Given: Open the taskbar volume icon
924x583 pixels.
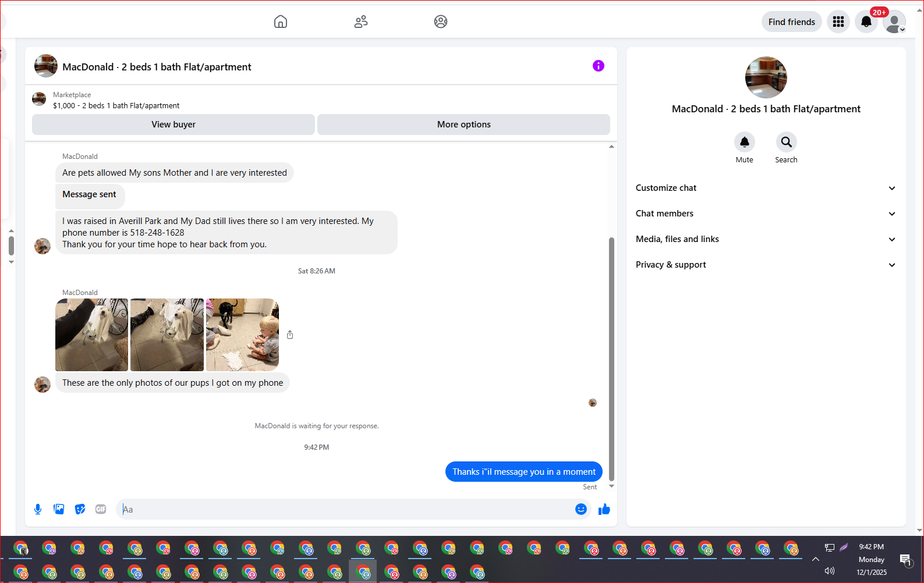Looking at the screenshot, I should point(830,571).
